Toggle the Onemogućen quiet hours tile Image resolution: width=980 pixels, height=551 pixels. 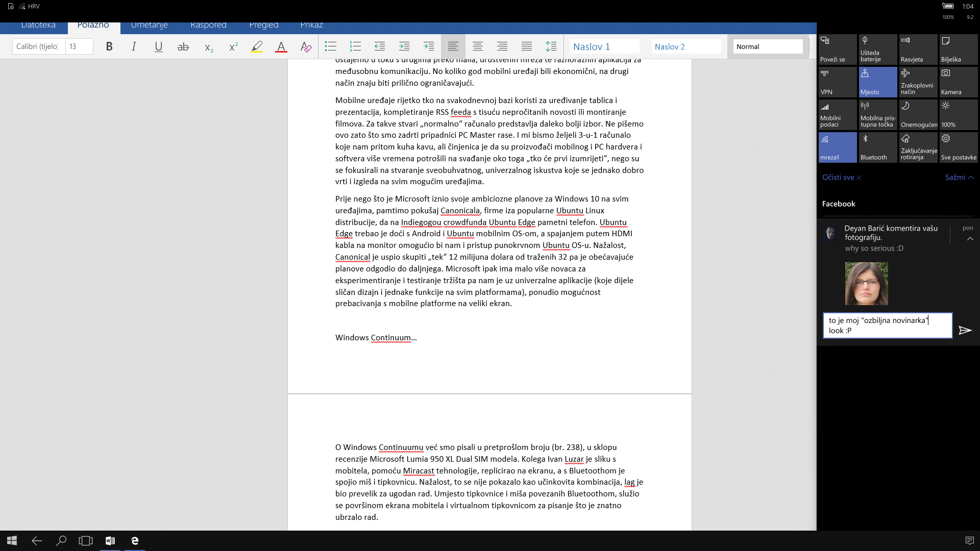pos(918,115)
